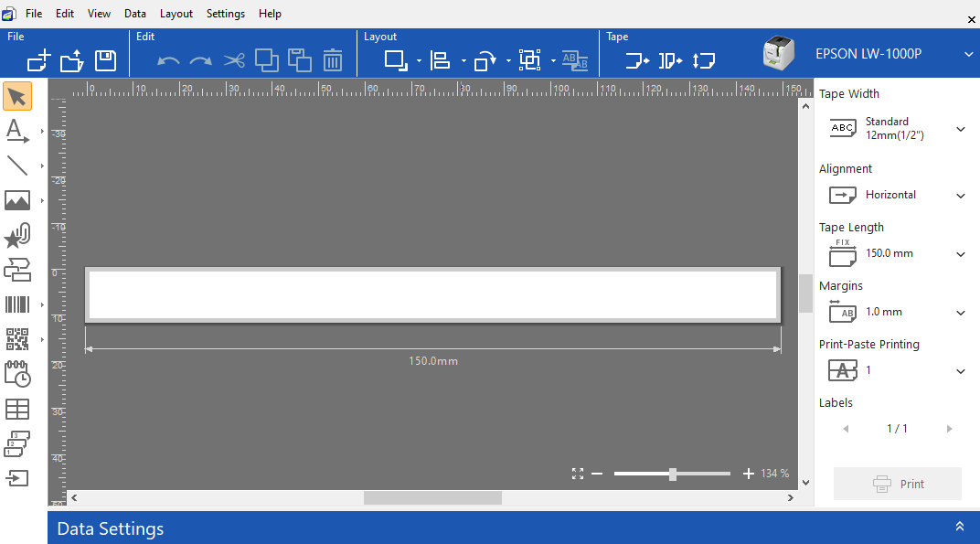Expand the Tape Width dropdown

pyautogui.click(x=961, y=130)
